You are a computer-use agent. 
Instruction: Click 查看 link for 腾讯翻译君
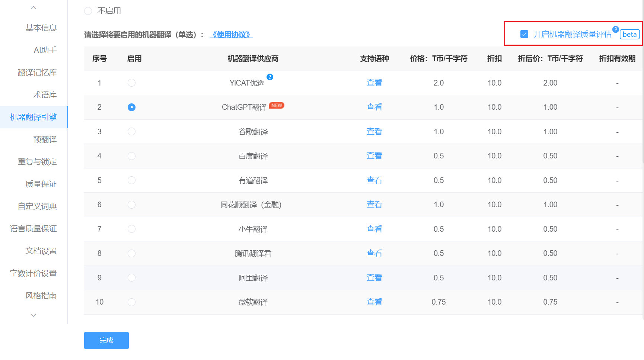374,253
